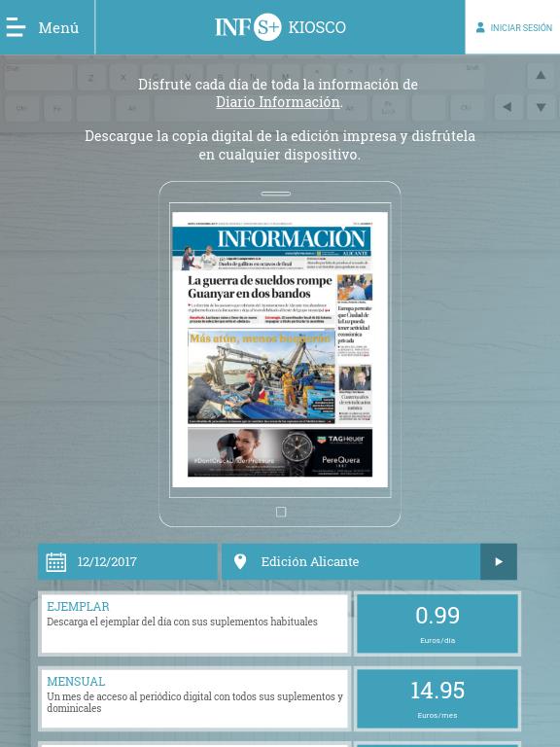Image resolution: width=560 pixels, height=747 pixels.
Task: Click the location pin icon
Action: pos(240,561)
